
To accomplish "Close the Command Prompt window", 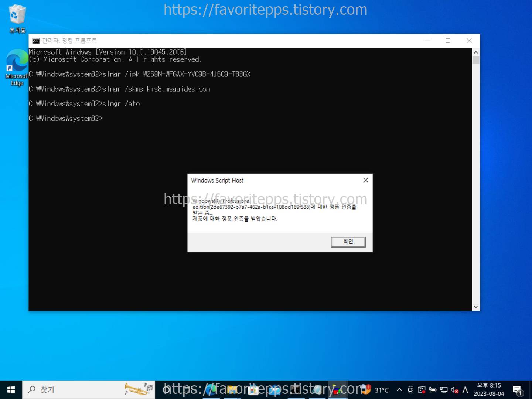I will (469, 41).
